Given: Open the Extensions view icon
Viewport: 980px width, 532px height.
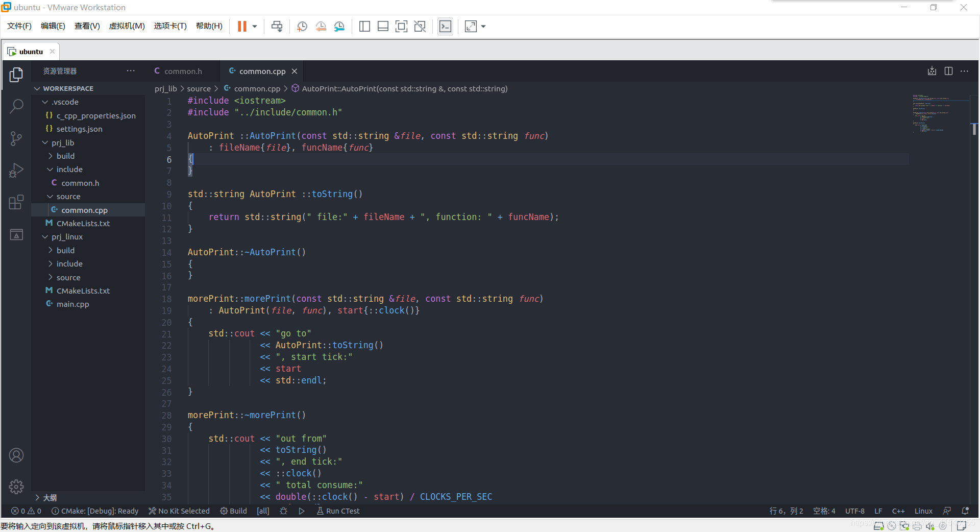Looking at the screenshot, I should click(16, 202).
